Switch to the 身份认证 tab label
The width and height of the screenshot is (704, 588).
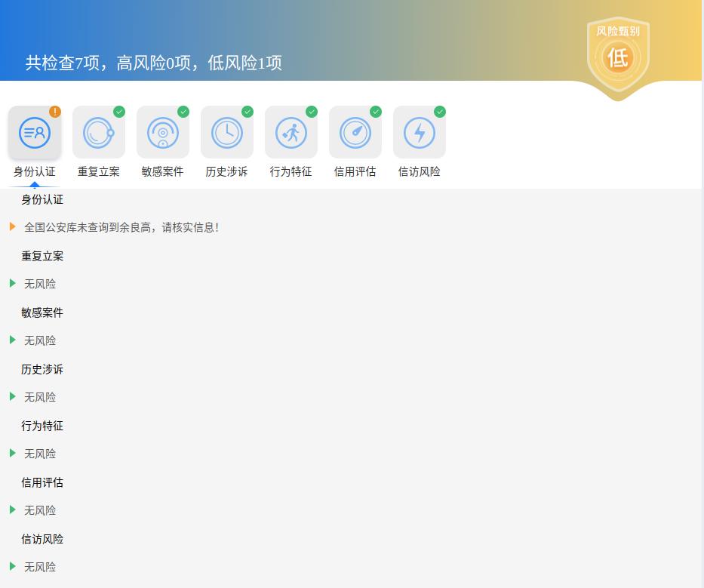coord(35,171)
